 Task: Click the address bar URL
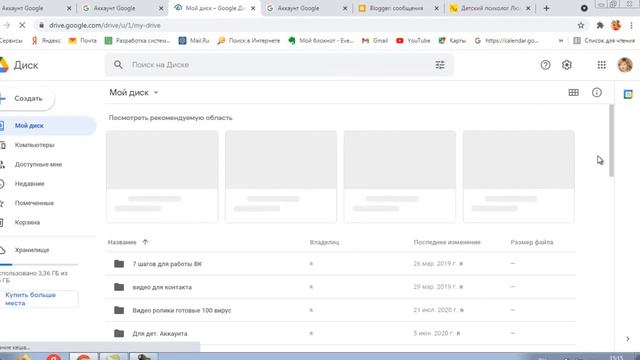click(x=104, y=25)
